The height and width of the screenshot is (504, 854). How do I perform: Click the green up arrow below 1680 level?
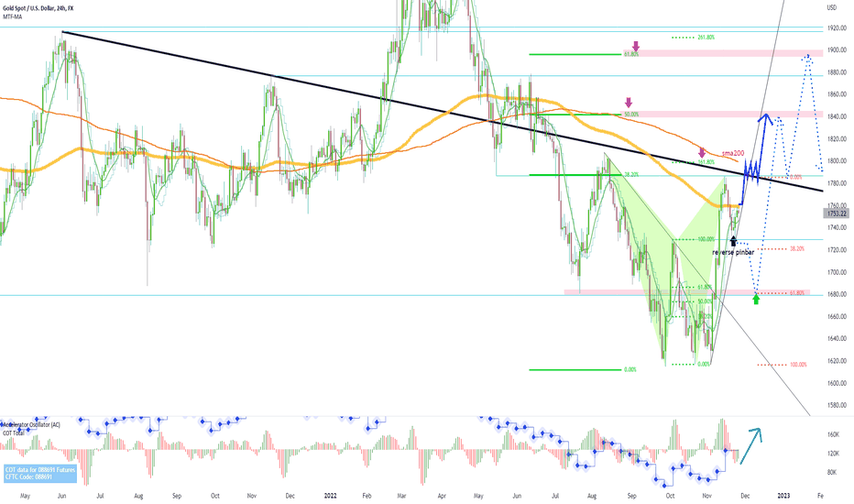tap(756, 299)
